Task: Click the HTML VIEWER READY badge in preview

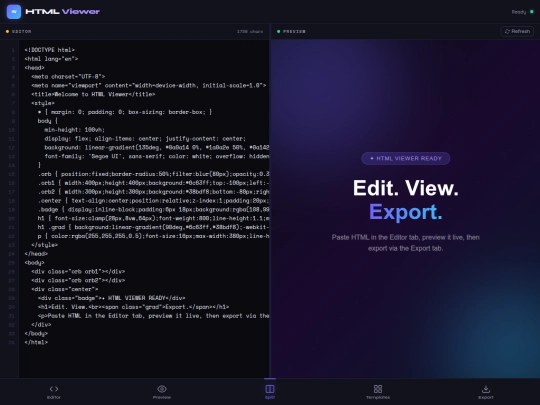Action: point(405,158)
